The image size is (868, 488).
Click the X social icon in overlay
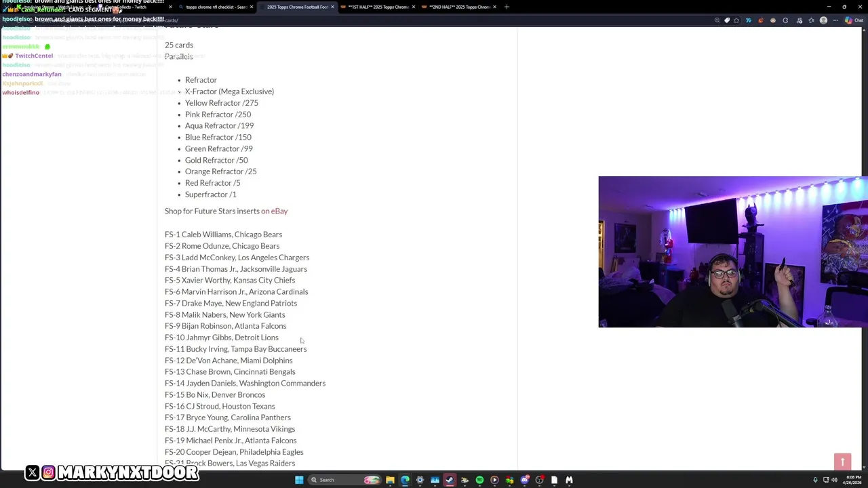[33, 472]
